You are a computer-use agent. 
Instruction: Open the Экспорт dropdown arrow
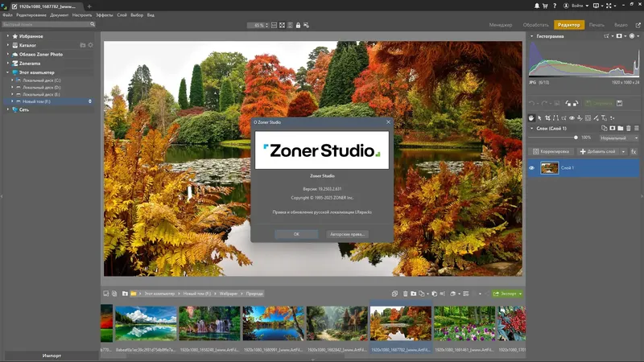click(520, 294)
